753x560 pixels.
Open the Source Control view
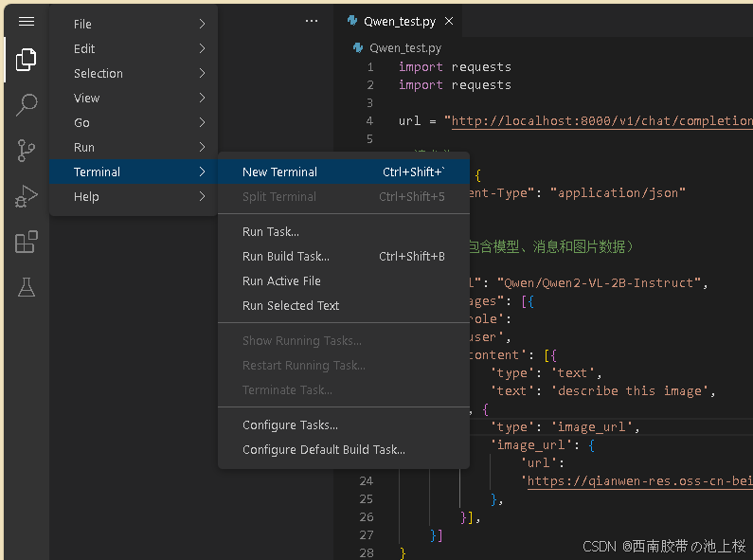point(27,151)
